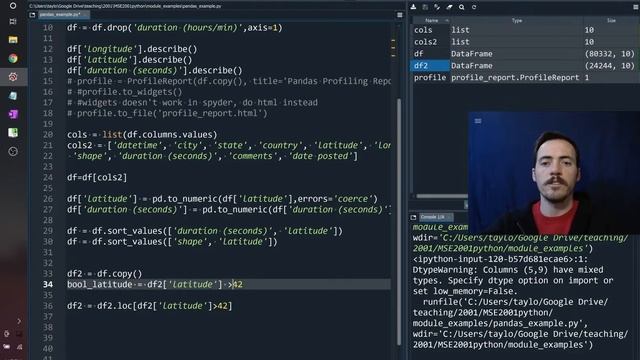Viewport: 640px width, 360px height.
Task: Click the Windows Start circle icon in taskbar
Action: click(x=13, y=6)
